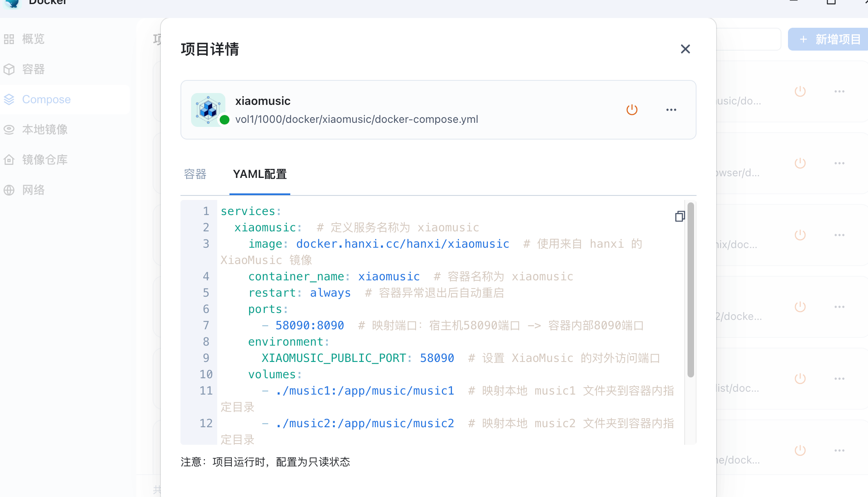Go to 容器 containers section
Image resolution: width=868 pixels, height=497 pixels.
coord(33,69)
